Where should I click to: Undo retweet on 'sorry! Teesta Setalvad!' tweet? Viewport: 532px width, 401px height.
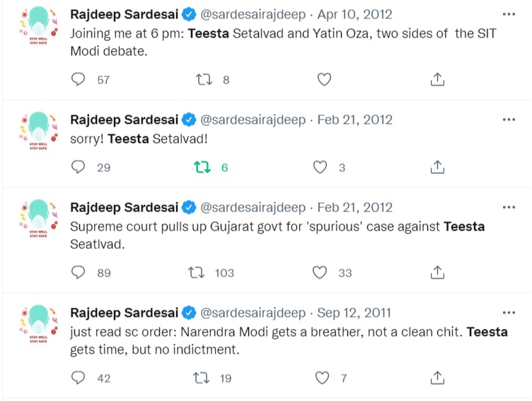tap(202, 168)
